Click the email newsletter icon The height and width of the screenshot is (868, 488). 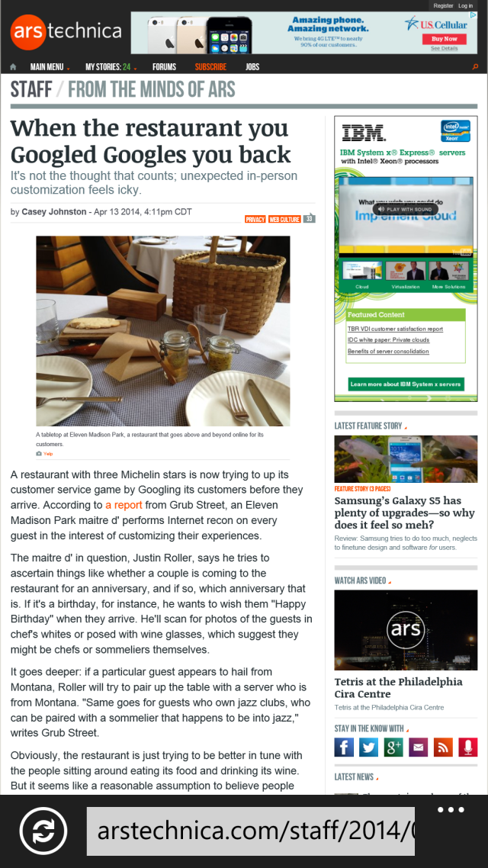coord(419,747)
